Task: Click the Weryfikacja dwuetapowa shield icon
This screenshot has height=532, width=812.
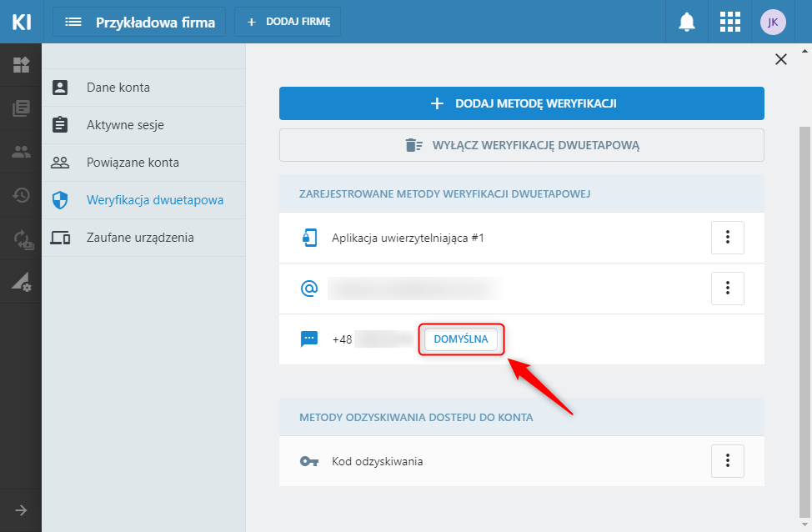Action: (x=60, y=200)
